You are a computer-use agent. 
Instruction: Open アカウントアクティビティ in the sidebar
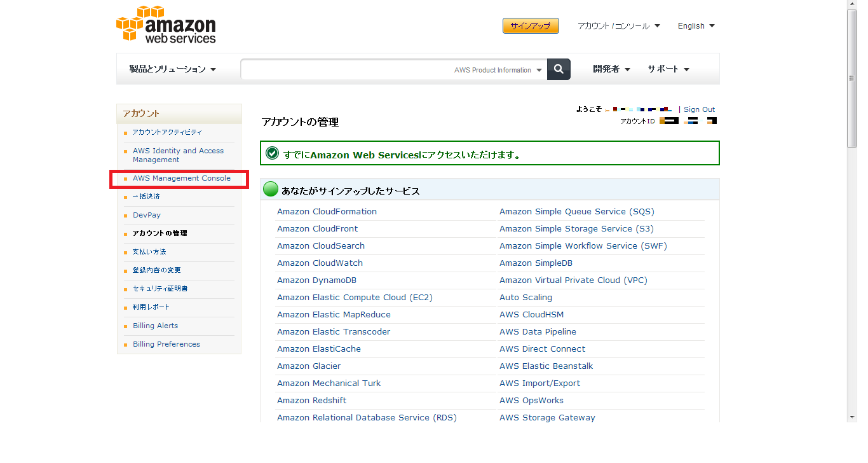click(x=168, y=132)
